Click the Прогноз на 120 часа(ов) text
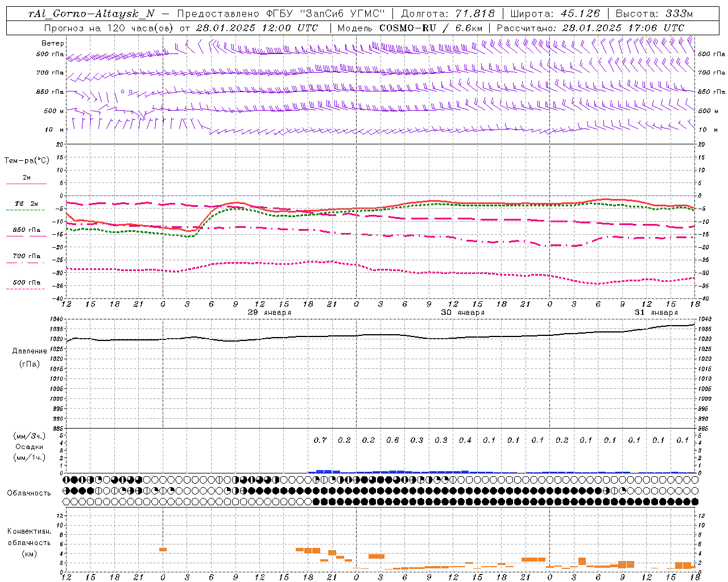The width and height of the screenshot is (728, 582). pyautogui.click(x=109, y=28)
